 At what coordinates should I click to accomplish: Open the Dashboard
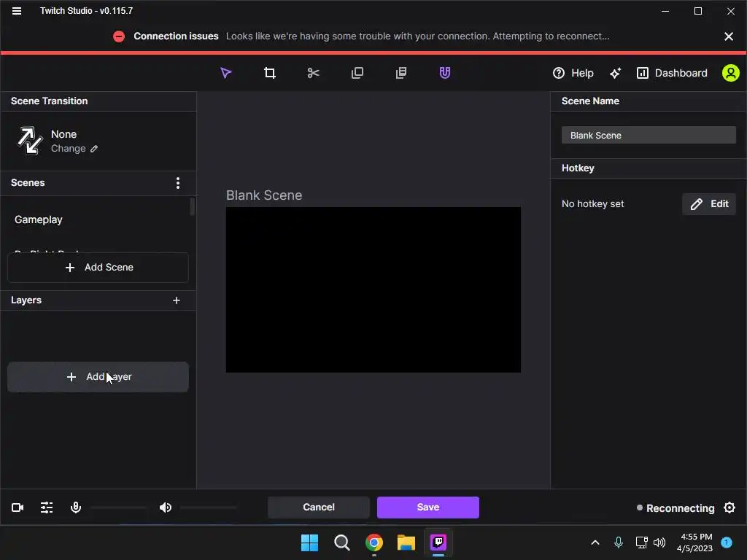[672, 73]
